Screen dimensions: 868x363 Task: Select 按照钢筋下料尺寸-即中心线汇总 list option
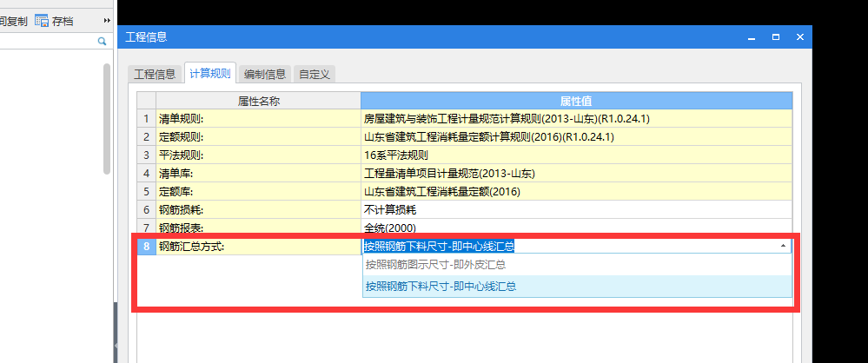pos(577,286)
